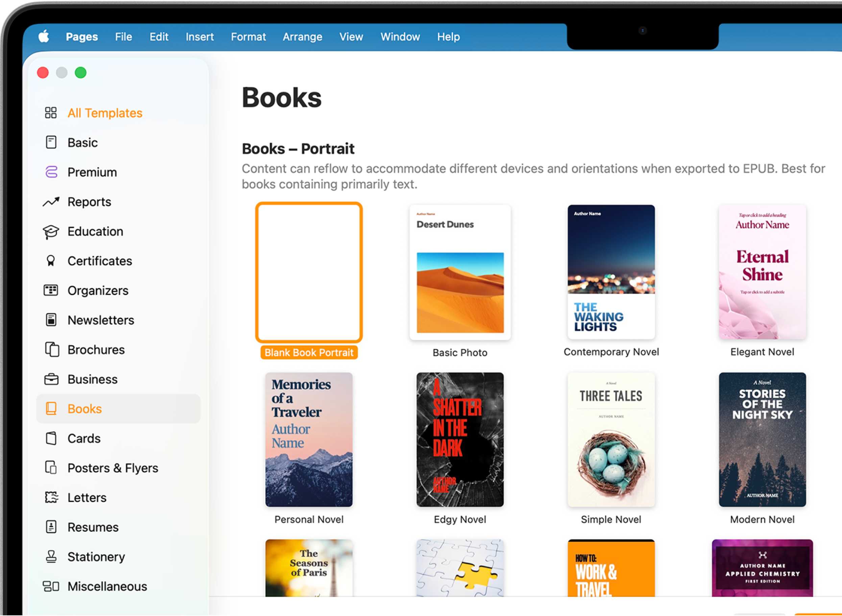Select the Blank Book Portrait template
Image resolution: width=842 pixels, height=616 pixels.
(x=309, y=272)
